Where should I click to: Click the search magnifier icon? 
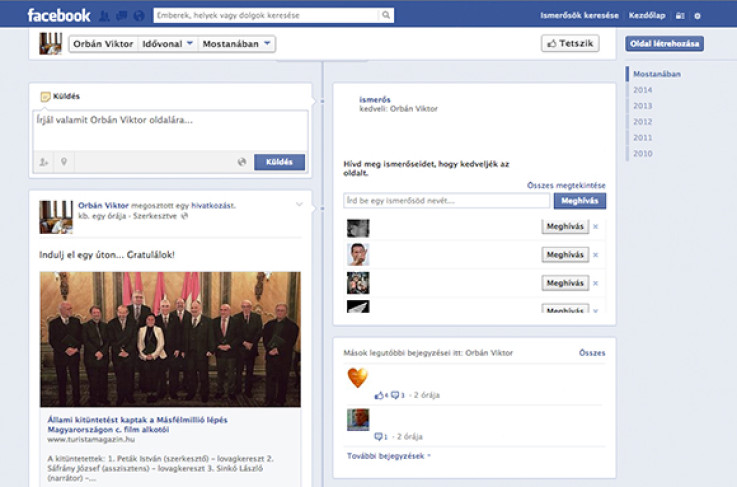[x=386, y=15]
